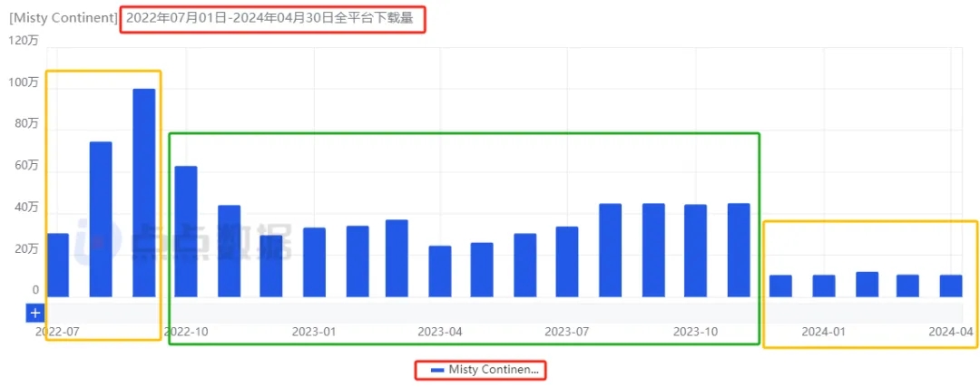Click the 2022-07 x-axis label
The image size is (980, 387).
57,332
